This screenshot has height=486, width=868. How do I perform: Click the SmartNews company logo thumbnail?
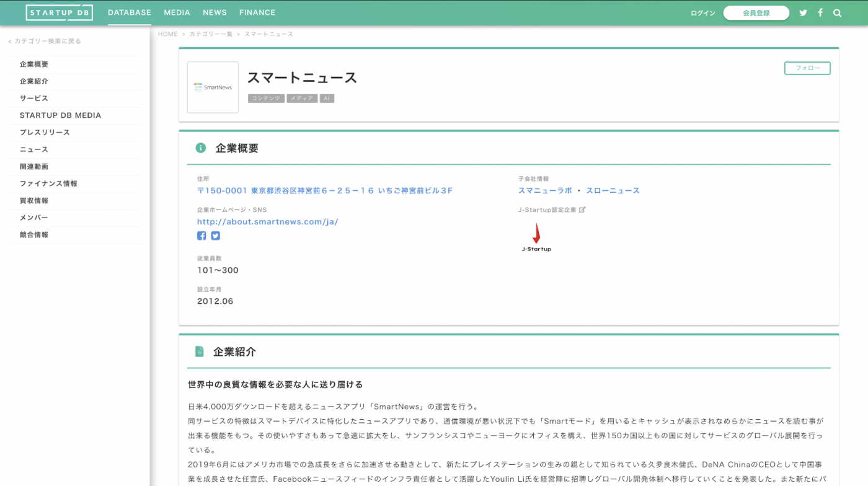pyautogui.click(x=213, y=87)
